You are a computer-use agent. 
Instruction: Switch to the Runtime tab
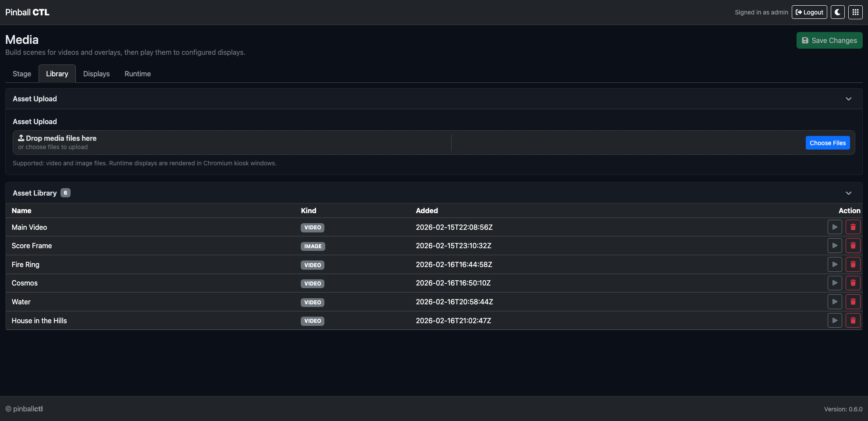(x=137, y=73)
